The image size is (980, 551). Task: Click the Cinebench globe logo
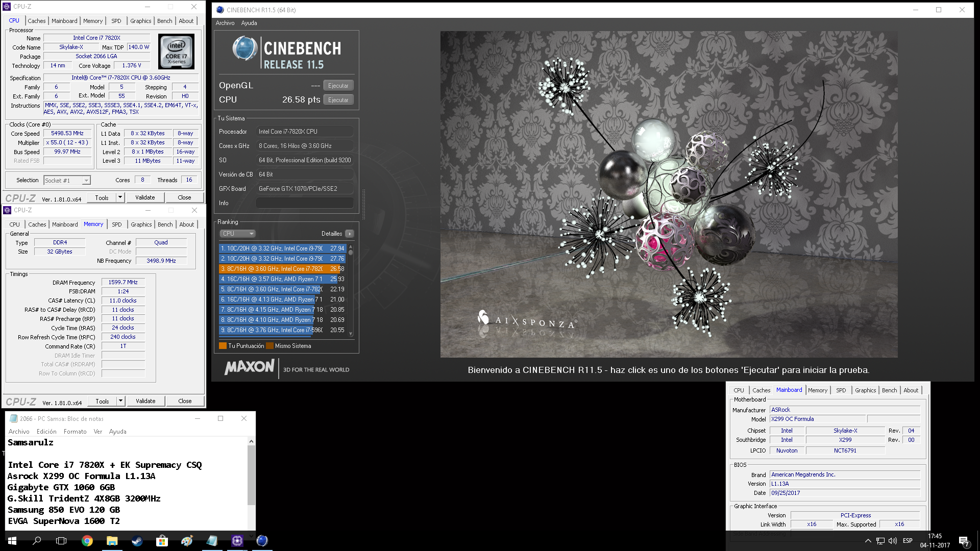click(244, 49)
